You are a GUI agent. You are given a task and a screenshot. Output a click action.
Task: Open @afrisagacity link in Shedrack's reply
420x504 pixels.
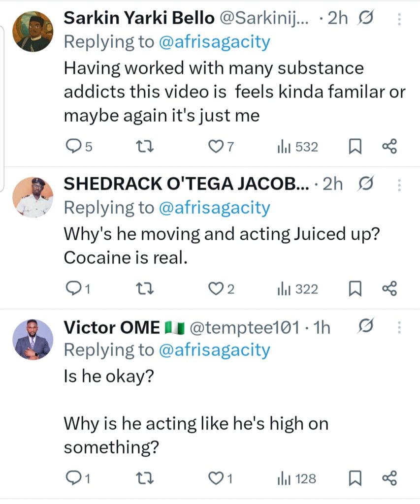(214, 208)
